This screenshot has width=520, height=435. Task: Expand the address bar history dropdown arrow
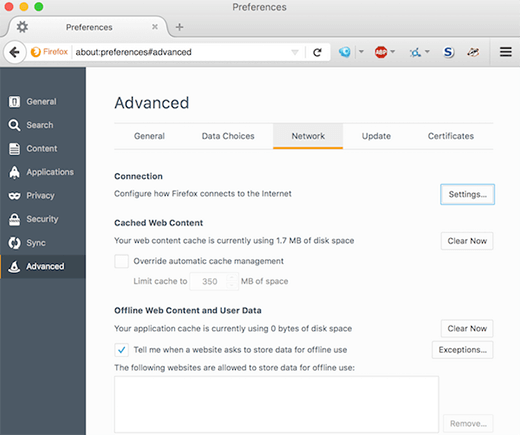[295, 52]
